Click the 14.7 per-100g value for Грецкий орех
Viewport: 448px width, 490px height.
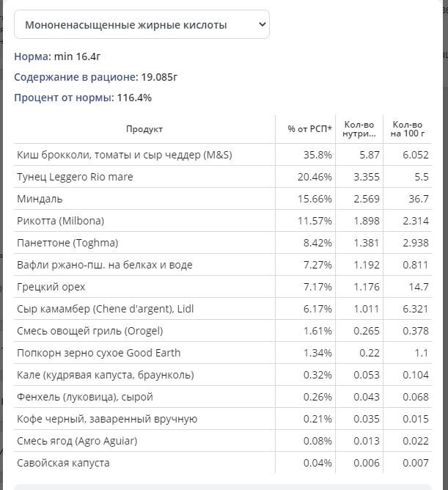(419, 287)
